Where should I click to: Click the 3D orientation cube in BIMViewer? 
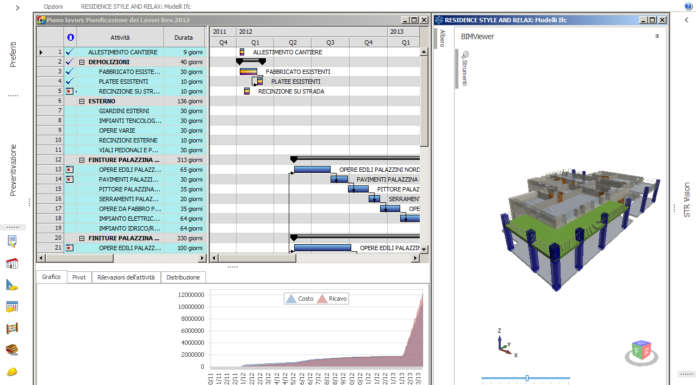(x=641, y=350)
